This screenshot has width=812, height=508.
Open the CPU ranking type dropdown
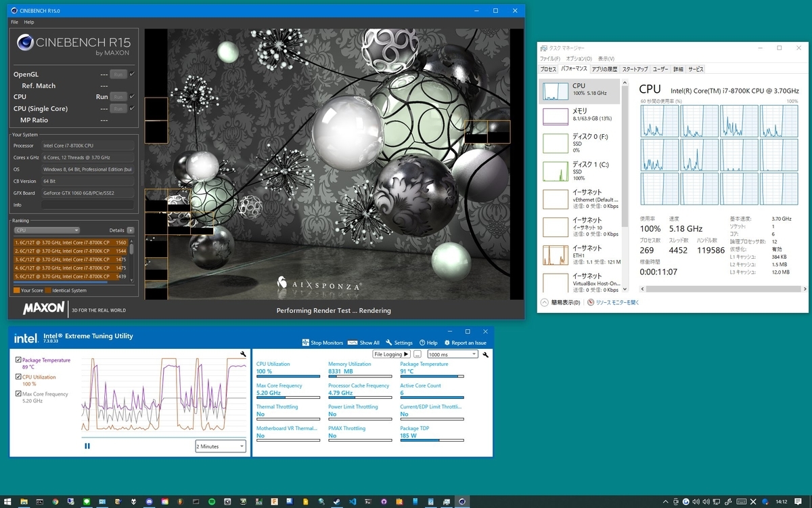click(47, 230)
